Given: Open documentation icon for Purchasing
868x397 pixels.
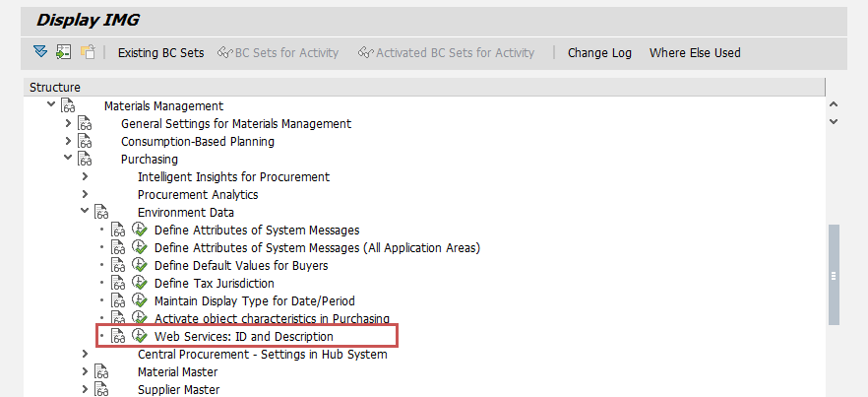Looking at the screenshot, I should (85, 160).
